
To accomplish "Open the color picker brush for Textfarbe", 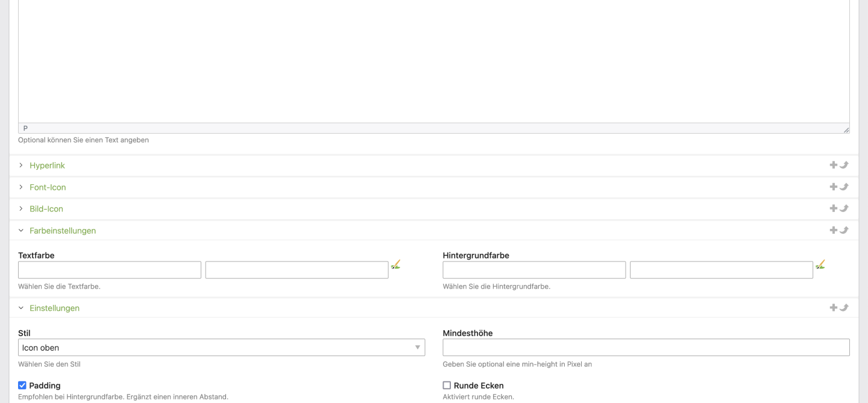I will point(395,264).
